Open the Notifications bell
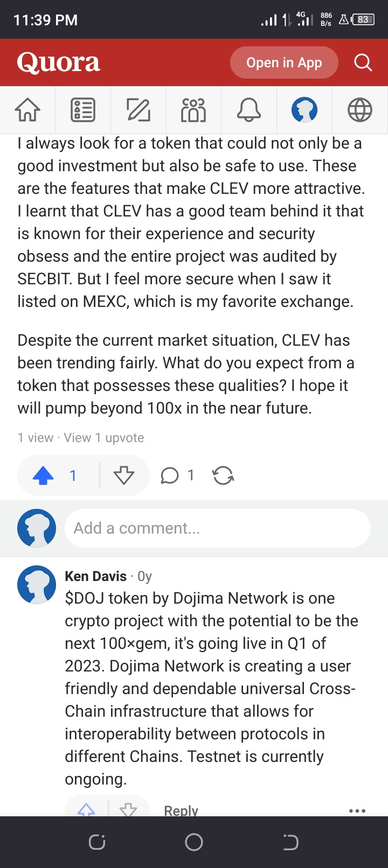The width and height of the screenshot is (388, 868). click(249, 110)
